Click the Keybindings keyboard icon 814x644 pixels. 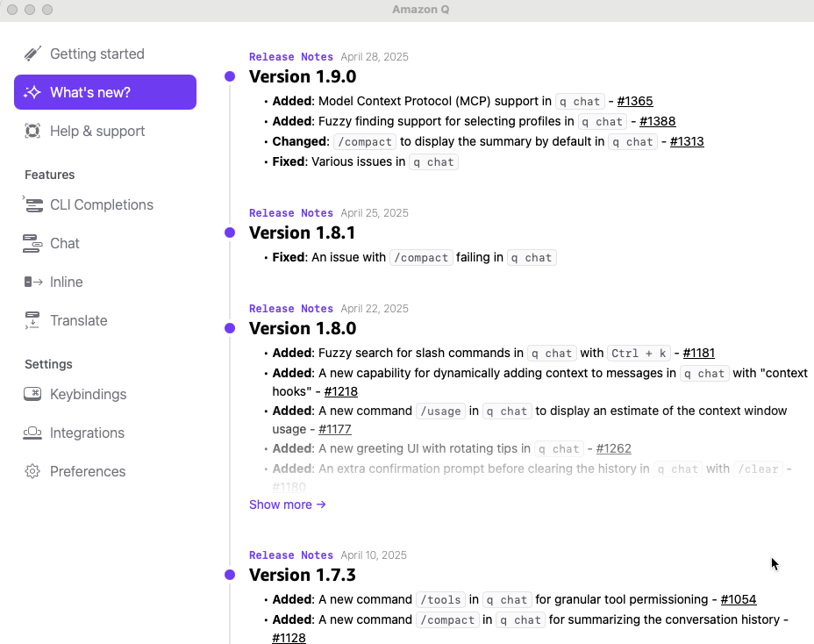click(x=32, y=394)
